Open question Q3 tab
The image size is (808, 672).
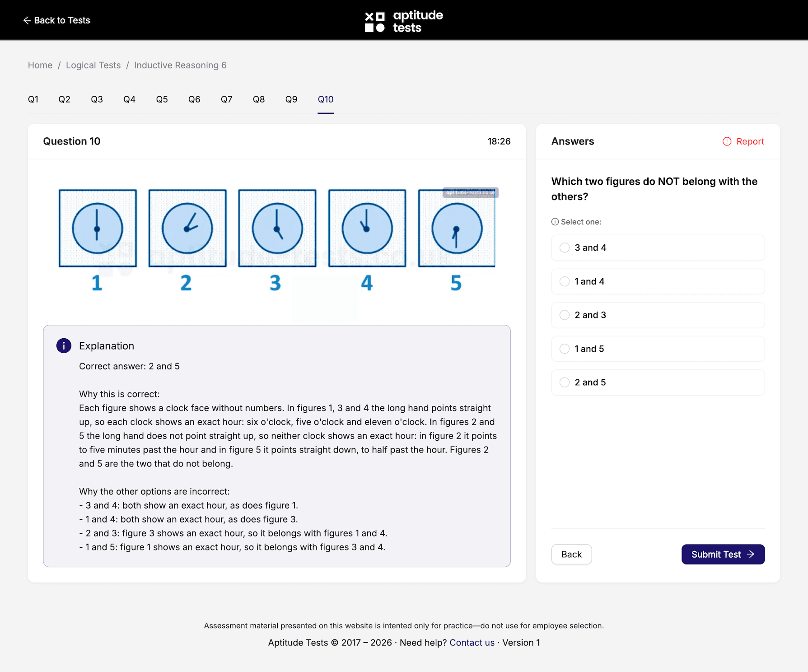(97, 99)
